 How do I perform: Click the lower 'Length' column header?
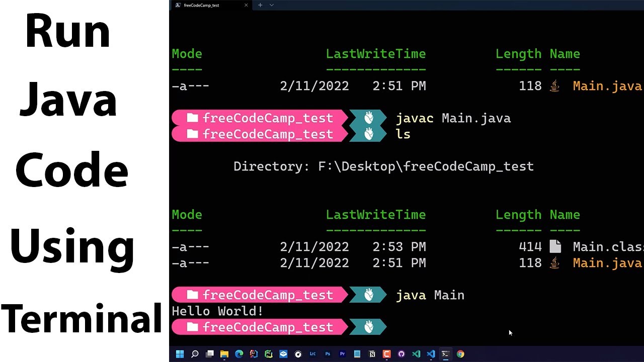click(519, 215)
